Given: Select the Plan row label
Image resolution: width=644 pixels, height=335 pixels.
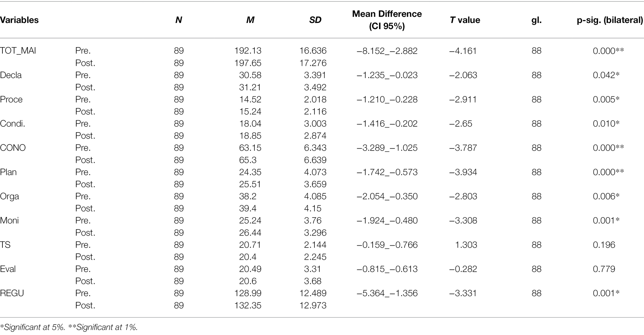Looking at the screenshot, I should point(8,172).
